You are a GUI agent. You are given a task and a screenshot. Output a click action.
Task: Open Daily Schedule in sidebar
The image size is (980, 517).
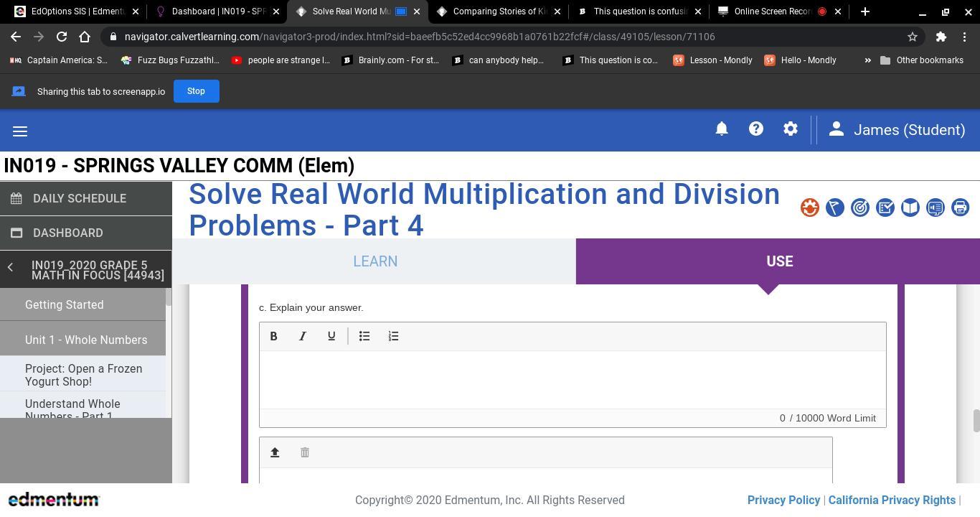point(79,198)
